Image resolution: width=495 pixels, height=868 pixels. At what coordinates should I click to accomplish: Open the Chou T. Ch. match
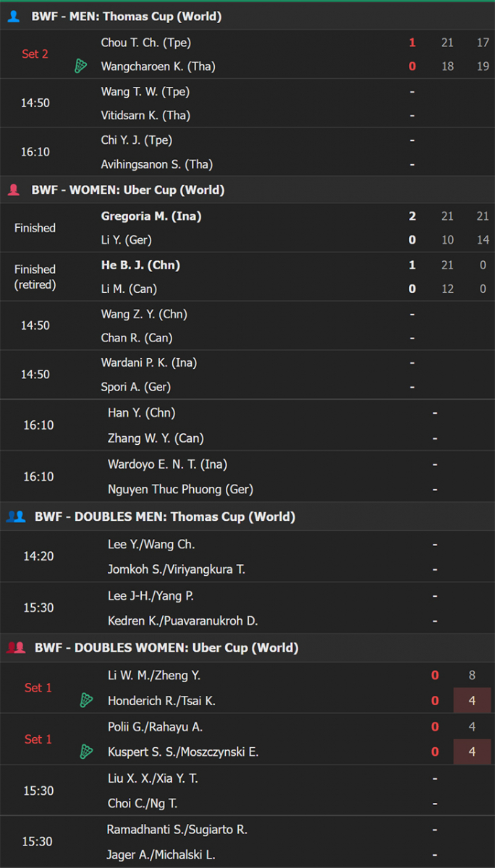pyautogui.click(x=247, y=54)
